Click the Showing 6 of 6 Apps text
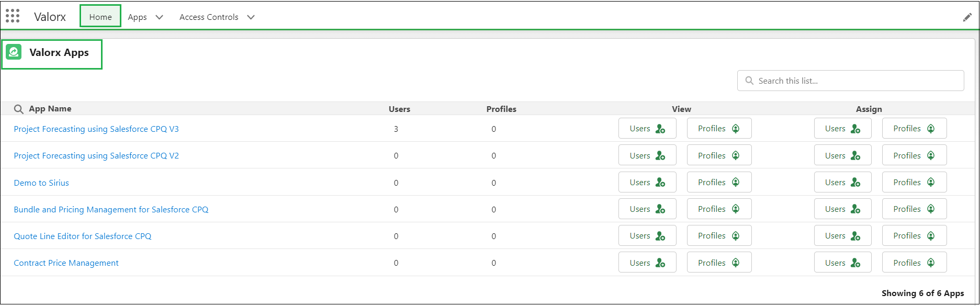980x306 pixels. coord(923,293)
